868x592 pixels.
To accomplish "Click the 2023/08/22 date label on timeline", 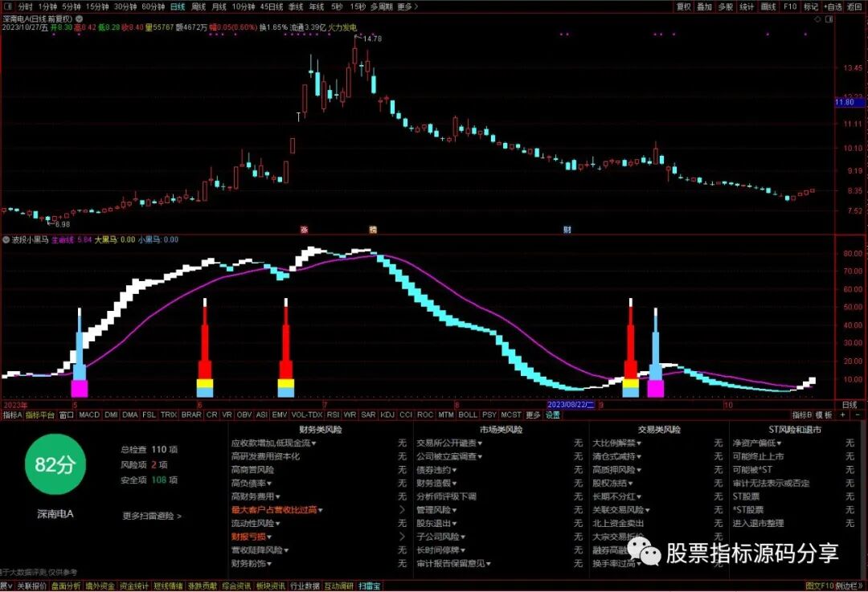I will [571, 405].
